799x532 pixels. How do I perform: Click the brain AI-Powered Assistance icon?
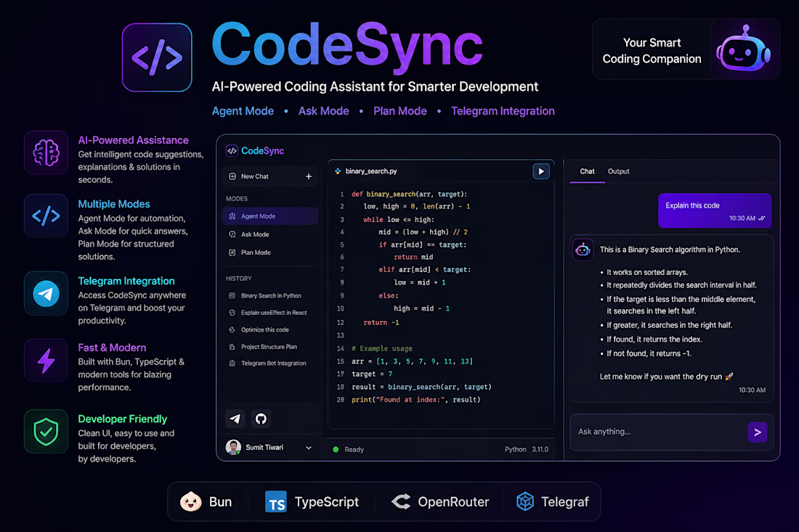pyautogui.click(x=46, y=152)
